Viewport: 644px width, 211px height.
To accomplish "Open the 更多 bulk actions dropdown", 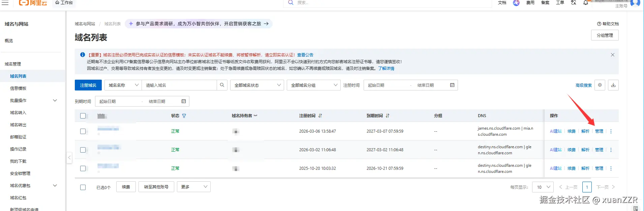I will point(194,187).
